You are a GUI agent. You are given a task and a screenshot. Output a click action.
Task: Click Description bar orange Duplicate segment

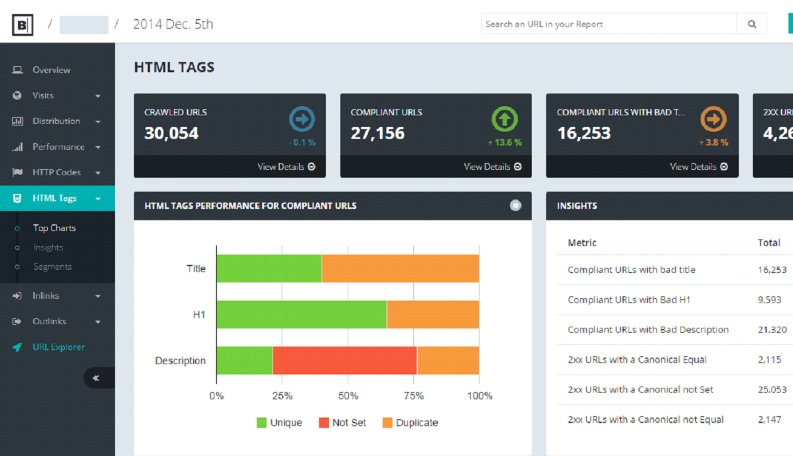click(448, 360)
